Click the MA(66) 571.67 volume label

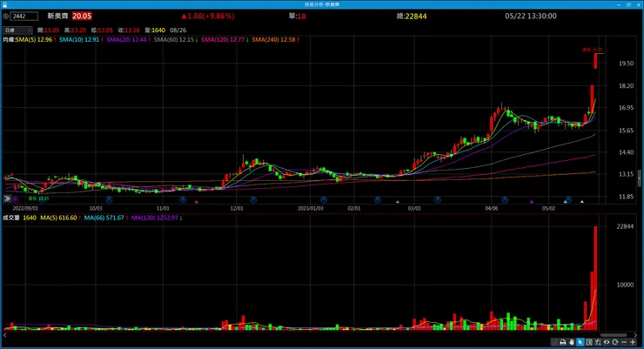104,218
